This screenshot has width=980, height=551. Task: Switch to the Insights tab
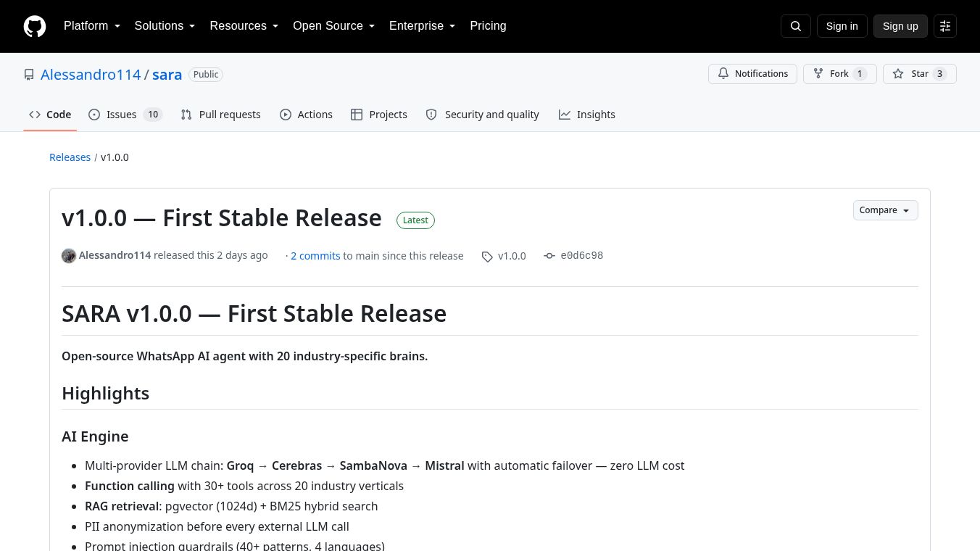587,115
